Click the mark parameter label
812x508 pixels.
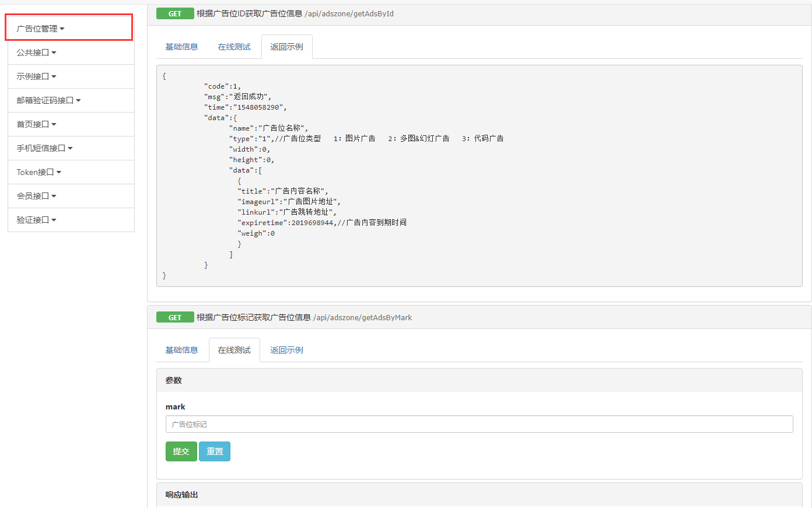click(176, 407)
